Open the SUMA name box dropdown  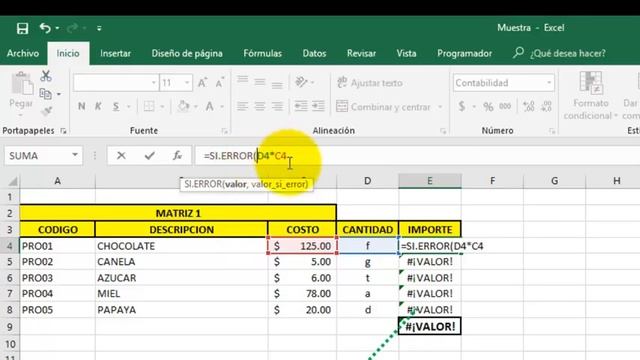[x=75, y=155]
